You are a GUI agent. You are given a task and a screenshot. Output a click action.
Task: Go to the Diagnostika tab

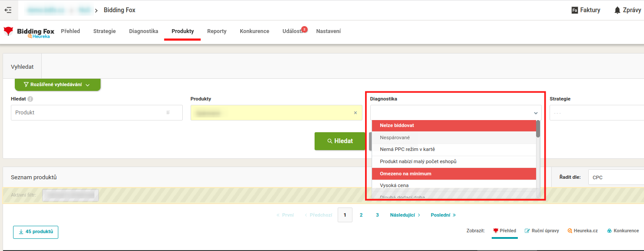144,31
